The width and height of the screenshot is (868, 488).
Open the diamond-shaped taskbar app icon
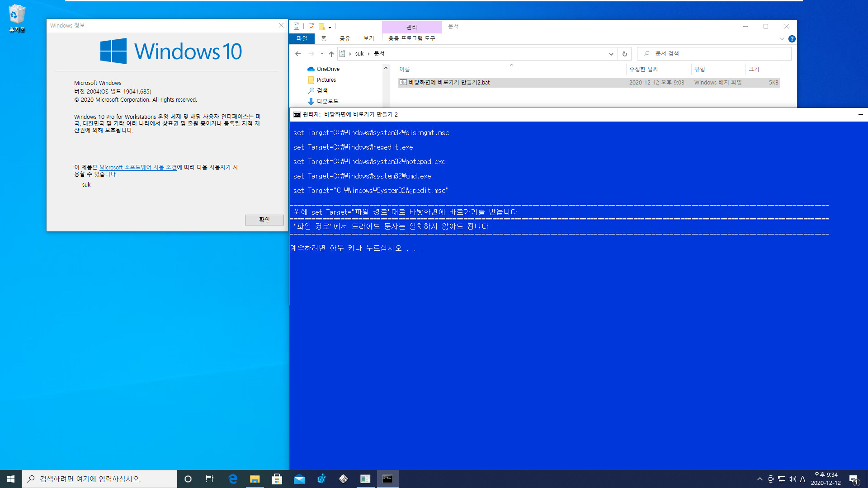click(x=344, y=479)
